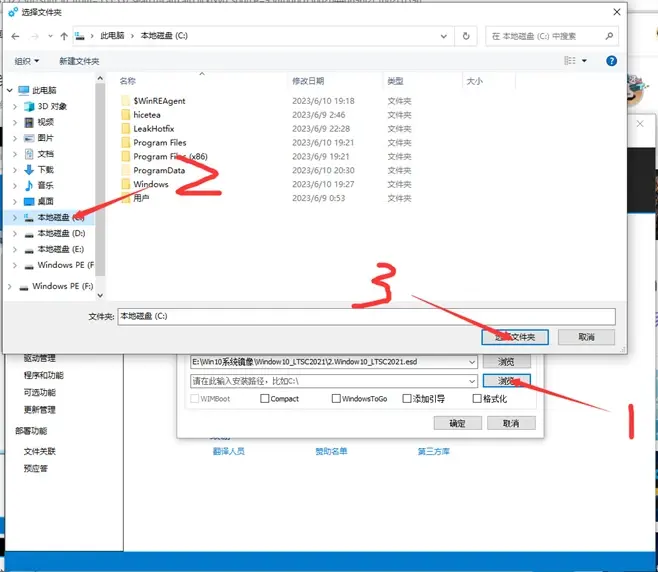Open the recent locations arrow
This screenshot has height=572, width=658.
coord(50,37)
